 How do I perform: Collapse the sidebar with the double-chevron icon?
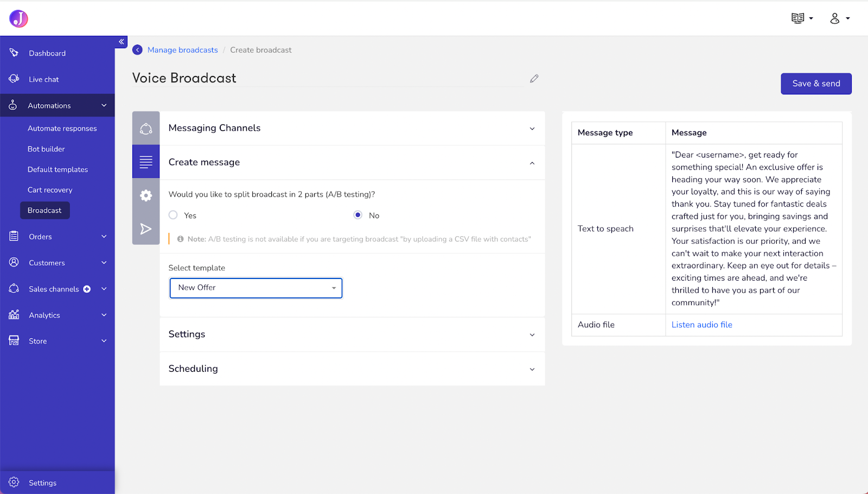click(121, 41)
